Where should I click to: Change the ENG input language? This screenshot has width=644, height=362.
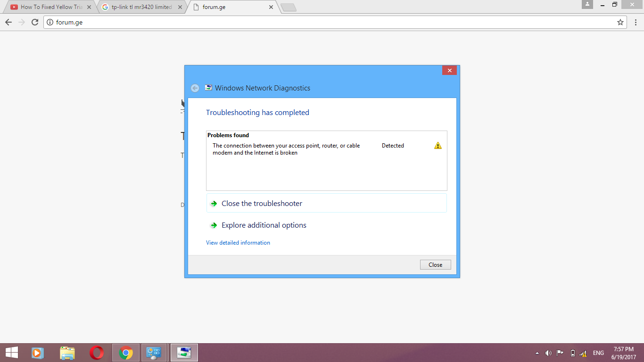(598, 353)
